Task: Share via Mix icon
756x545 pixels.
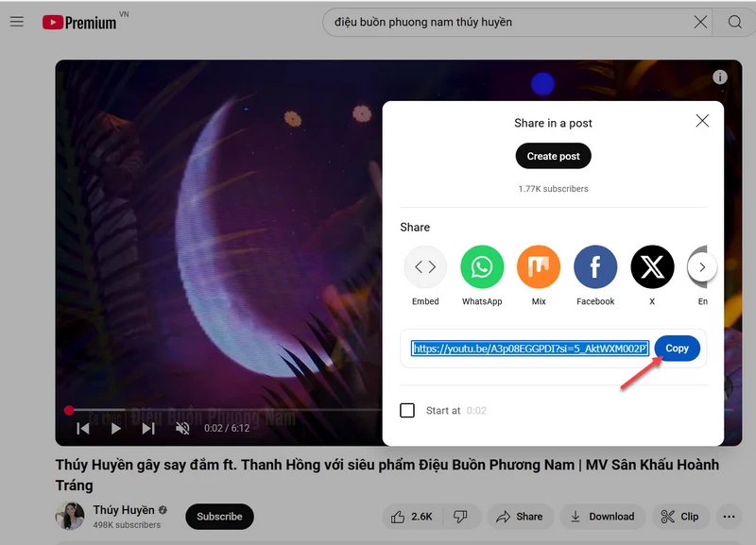Action: pyautogui.click(x=539, y=267)
